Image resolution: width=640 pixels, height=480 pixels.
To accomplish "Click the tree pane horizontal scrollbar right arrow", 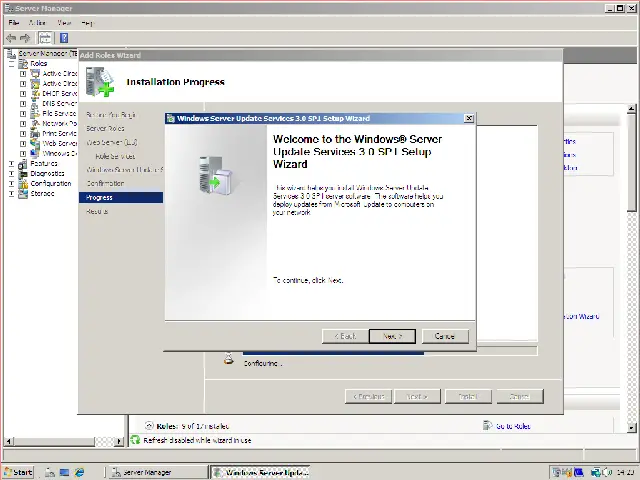I will (x=119, y=441).
